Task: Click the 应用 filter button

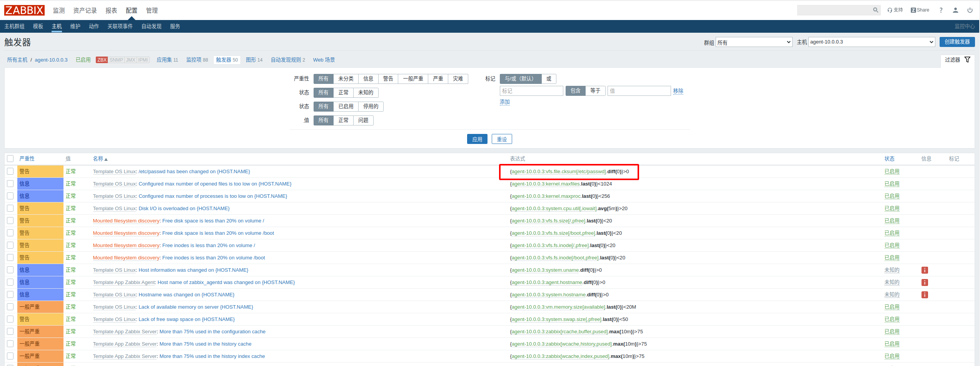Action: (x=477, y=139)
